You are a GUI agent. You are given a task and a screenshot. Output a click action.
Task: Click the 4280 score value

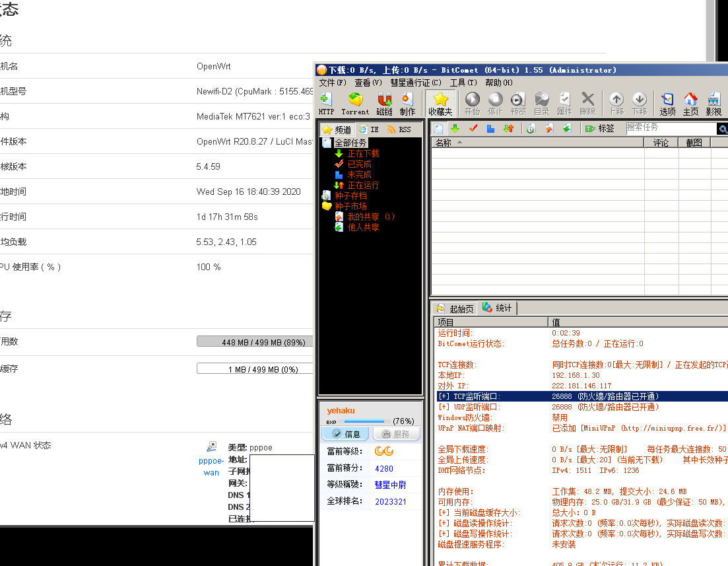point(384,469)
